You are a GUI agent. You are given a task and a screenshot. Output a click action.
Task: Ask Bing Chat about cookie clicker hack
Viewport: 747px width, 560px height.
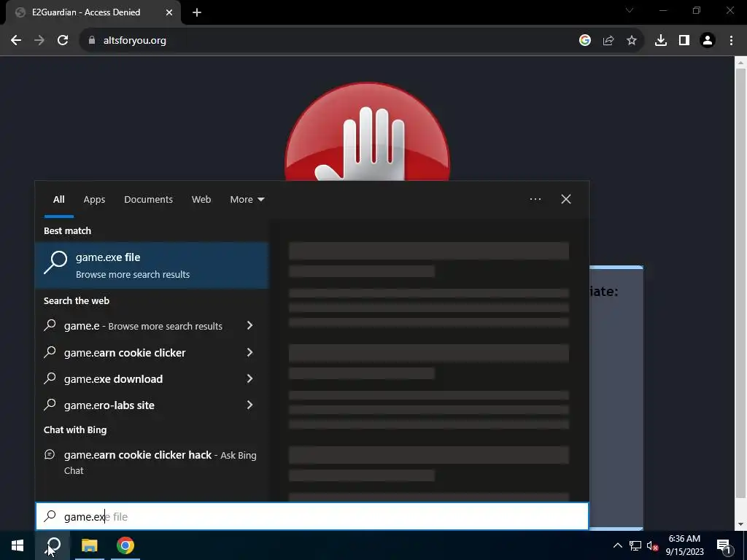pyautogui.click(x=152, y=462)
